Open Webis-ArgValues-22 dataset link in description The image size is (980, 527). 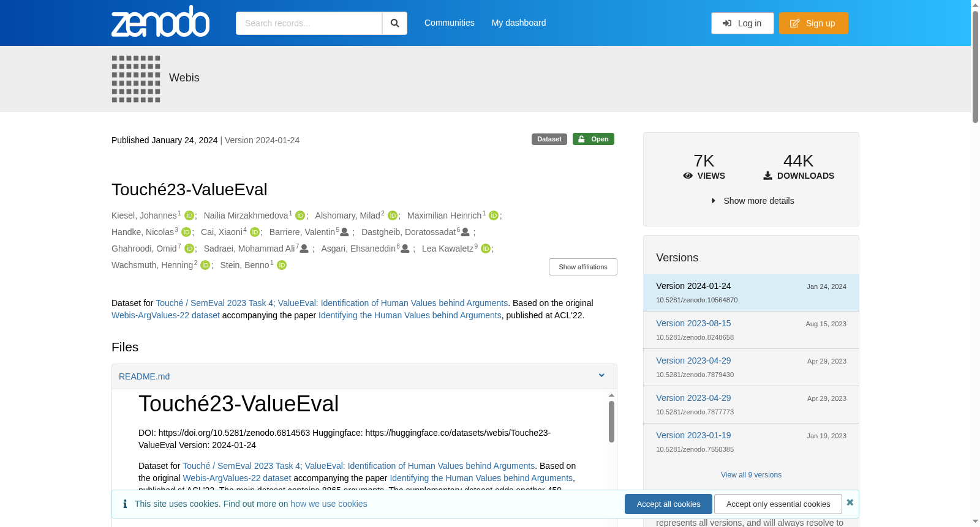[165, 315]
